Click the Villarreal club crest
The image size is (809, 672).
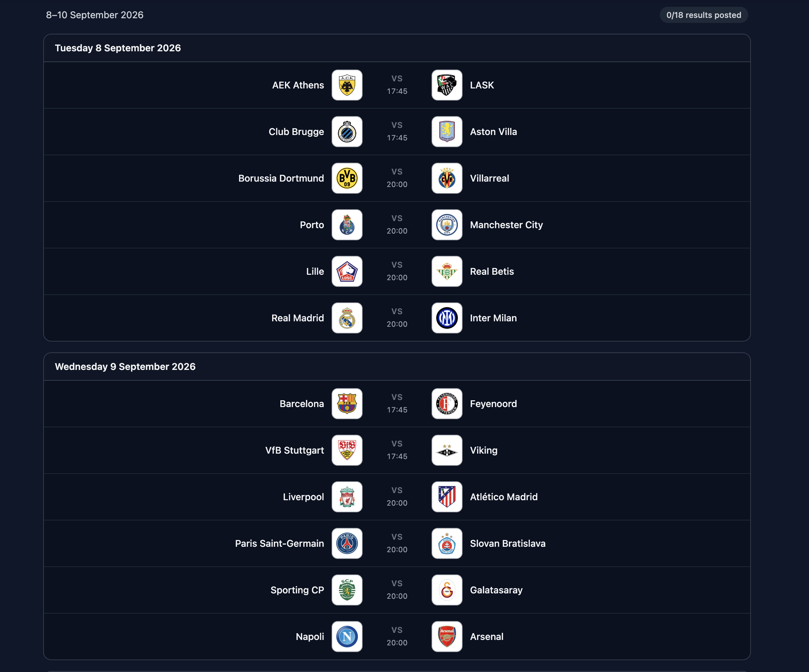coord(447,178)
